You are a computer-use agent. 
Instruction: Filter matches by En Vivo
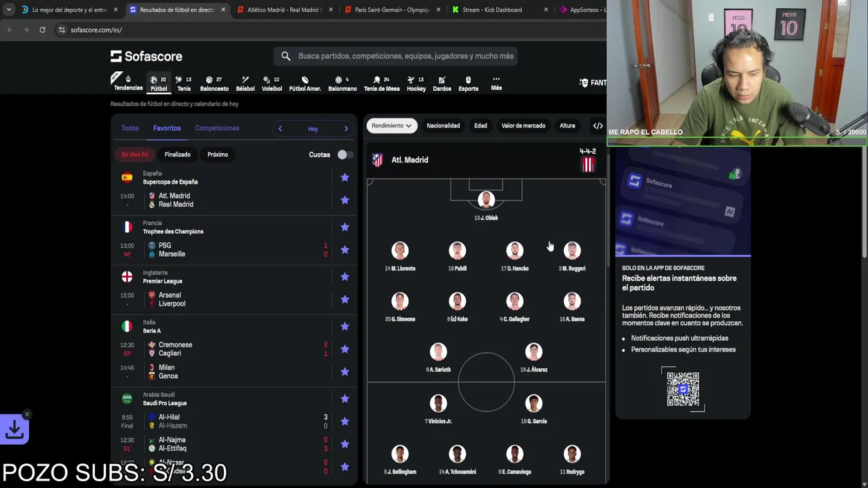pyautogui.click(x=134, y=155)
